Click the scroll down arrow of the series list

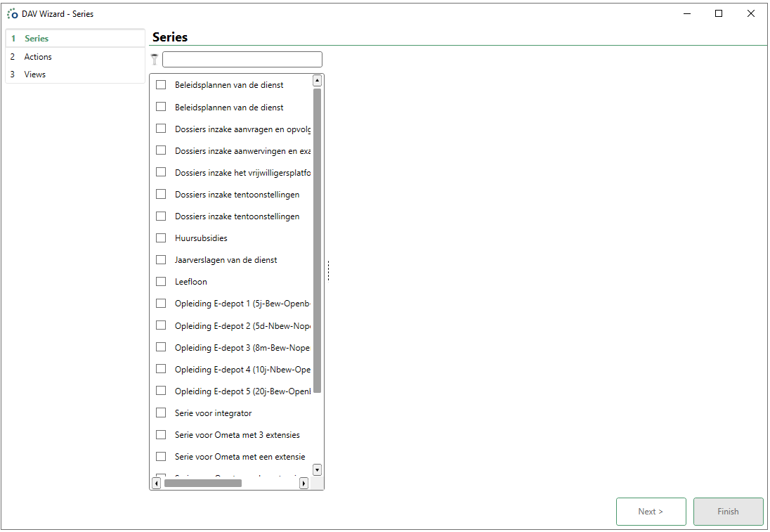point(317,469)
